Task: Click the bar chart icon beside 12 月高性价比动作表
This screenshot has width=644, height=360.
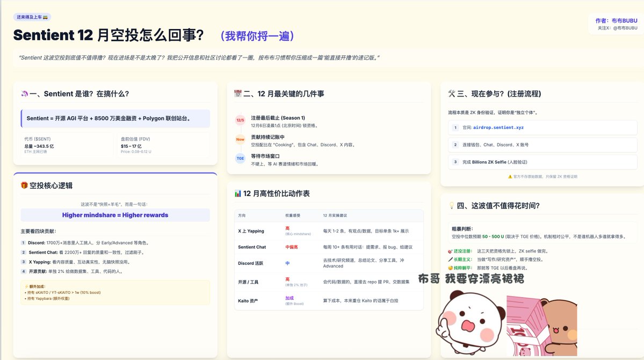Action: coord(238,193)
